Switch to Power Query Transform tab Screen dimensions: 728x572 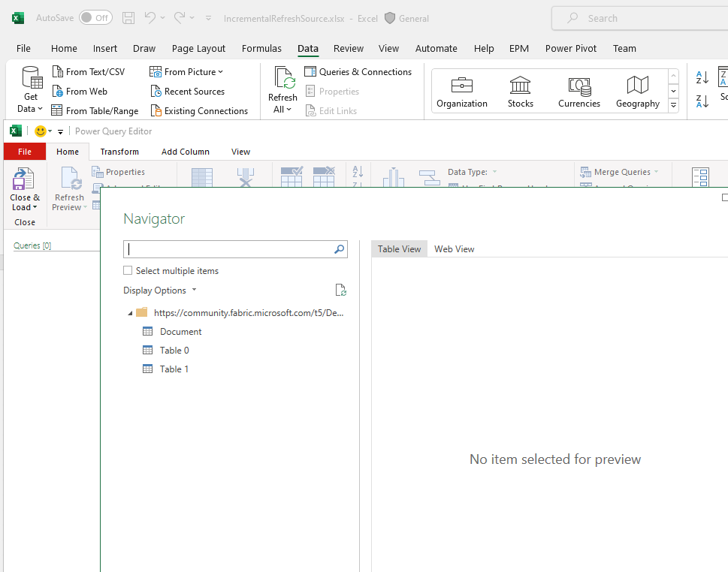(119, 152)
